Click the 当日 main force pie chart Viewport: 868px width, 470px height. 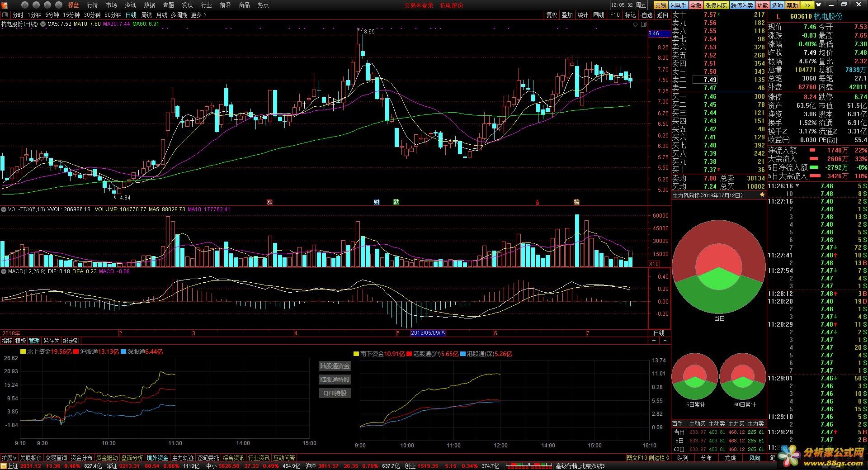(719, 267)
